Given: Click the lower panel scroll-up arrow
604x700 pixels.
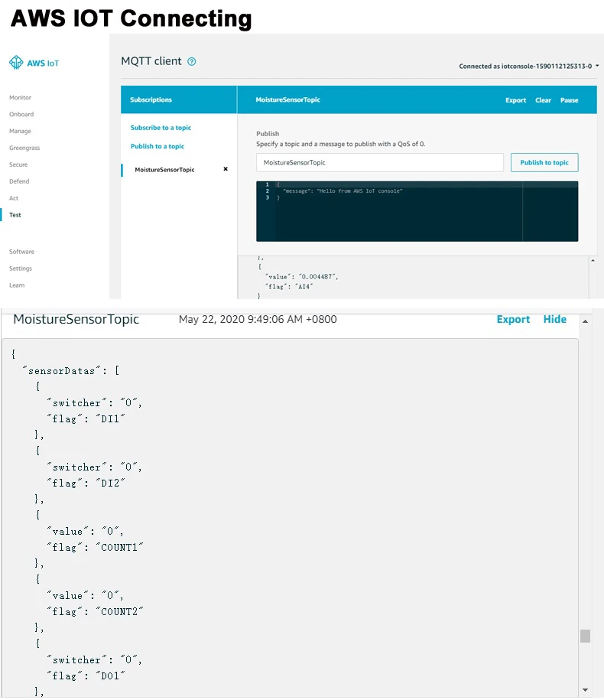Looking at the screenshot, I should point(585,321).
